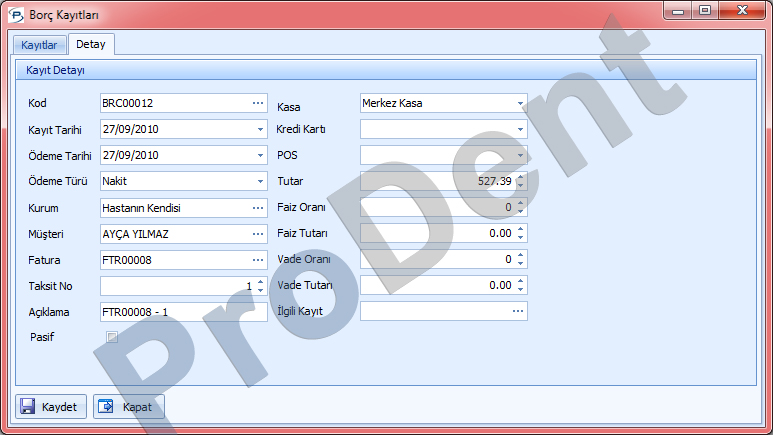The image size is (773, 435).
Task: Decrease Faiz Oranı with down spinner
Action: (521, 211)
